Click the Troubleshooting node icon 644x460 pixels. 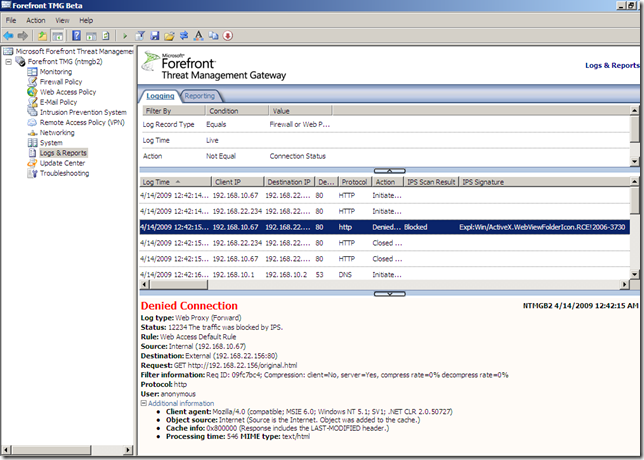click(32, 173)
